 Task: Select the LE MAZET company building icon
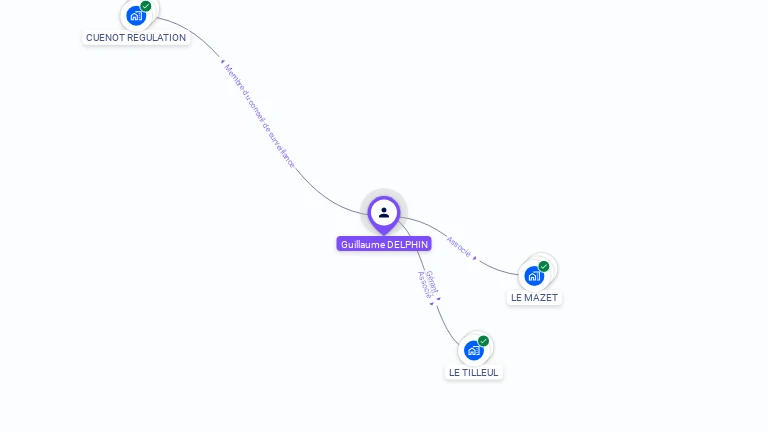(534, 276)
